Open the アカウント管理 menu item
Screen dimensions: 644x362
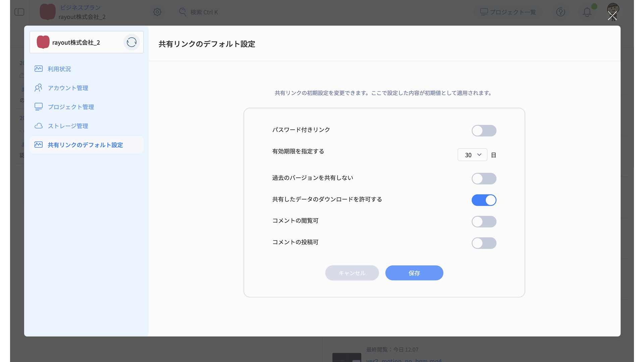coord(68,88)
